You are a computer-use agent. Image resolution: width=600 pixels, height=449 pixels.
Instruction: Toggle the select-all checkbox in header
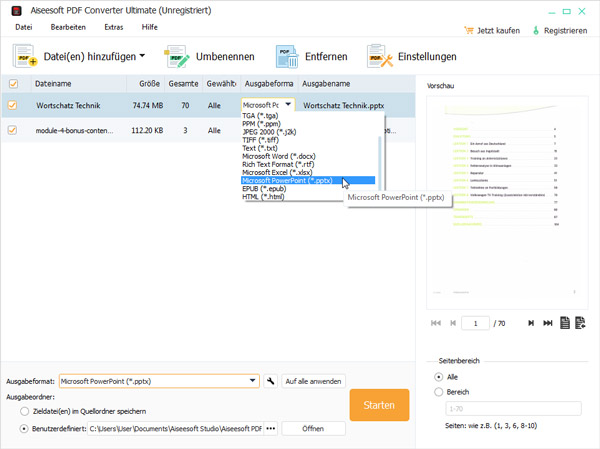(x=13, y=83)
